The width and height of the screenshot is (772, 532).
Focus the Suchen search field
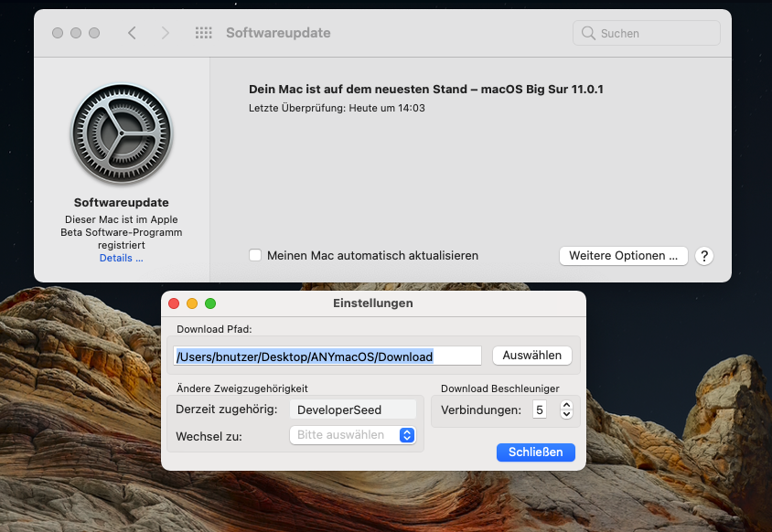[x=647, y=33]
